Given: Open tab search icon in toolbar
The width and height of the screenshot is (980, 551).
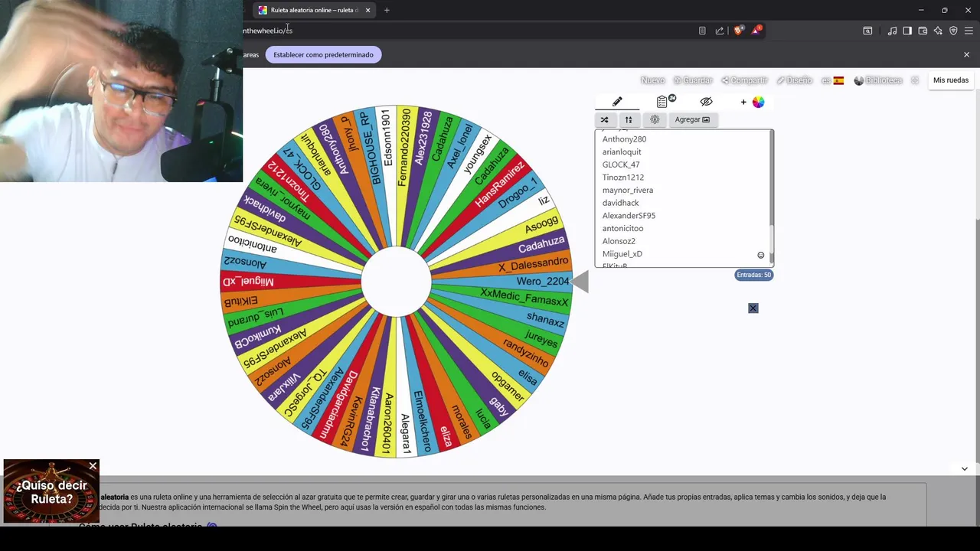Looking at the screenshot, I should (x=867, y=31).
